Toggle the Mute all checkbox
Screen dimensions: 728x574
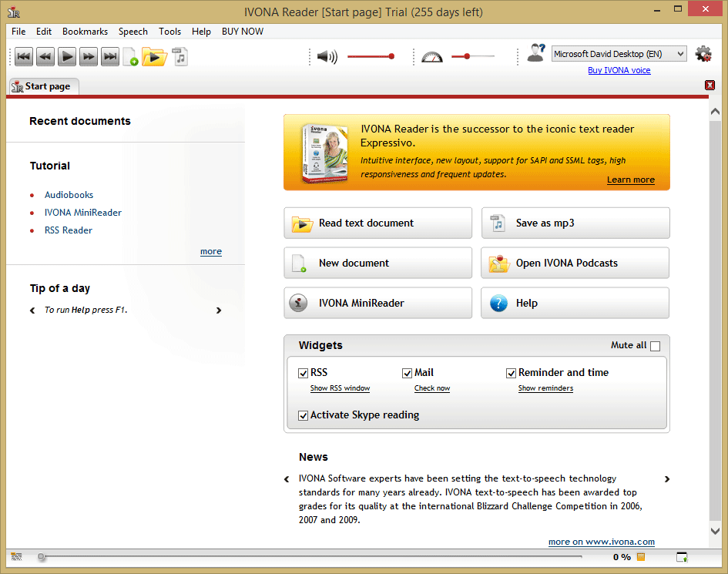pyautogui.click(x=655, y=346)
